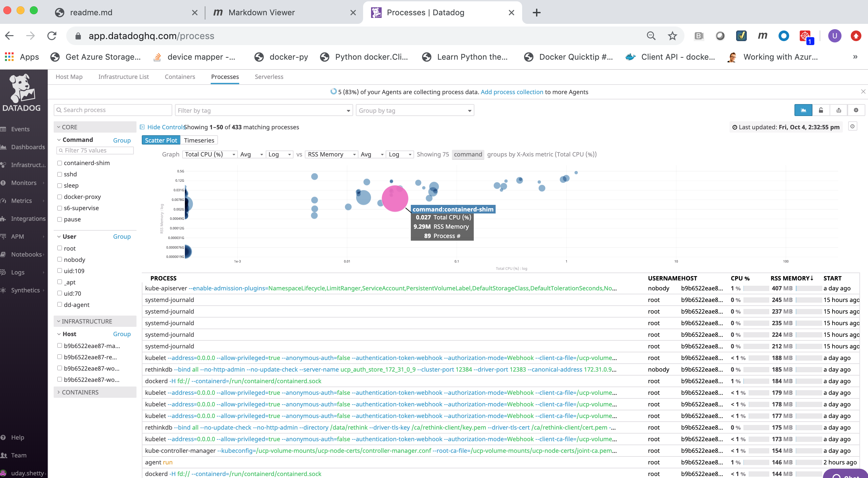Select the Scatter Plot button

[161, 140]
